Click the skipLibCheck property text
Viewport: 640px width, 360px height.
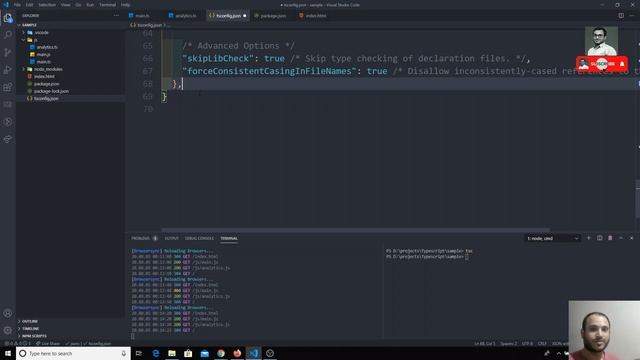pos(218,58)
